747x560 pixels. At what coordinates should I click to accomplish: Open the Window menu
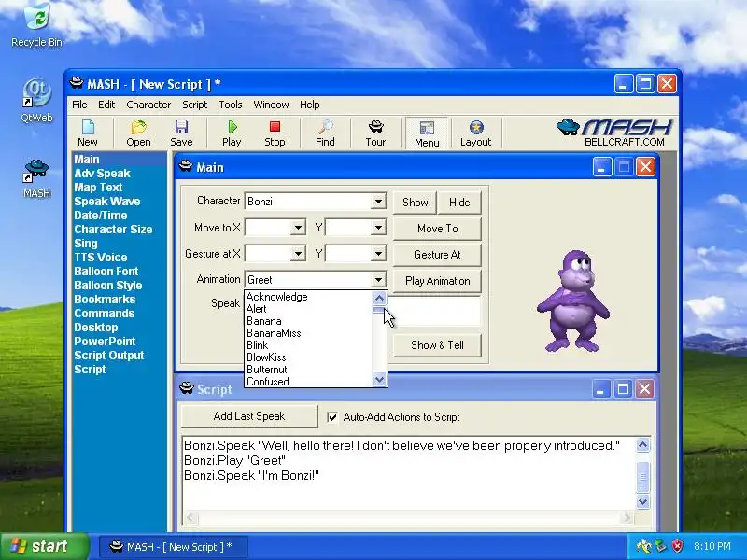pyautogui.click(x=271, y=105)
